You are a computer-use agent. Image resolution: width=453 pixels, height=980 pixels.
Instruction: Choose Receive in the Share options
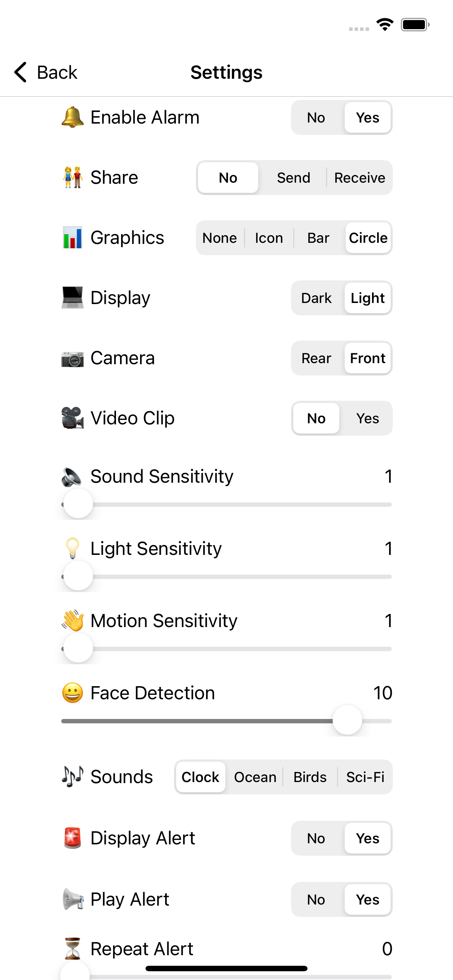coord(359,178)
